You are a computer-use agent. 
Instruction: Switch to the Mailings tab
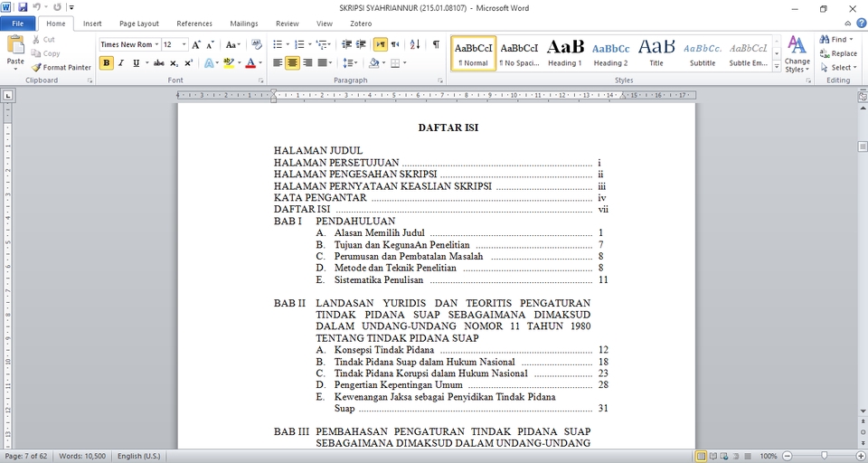pyautogui.click(x=244, y=24)
